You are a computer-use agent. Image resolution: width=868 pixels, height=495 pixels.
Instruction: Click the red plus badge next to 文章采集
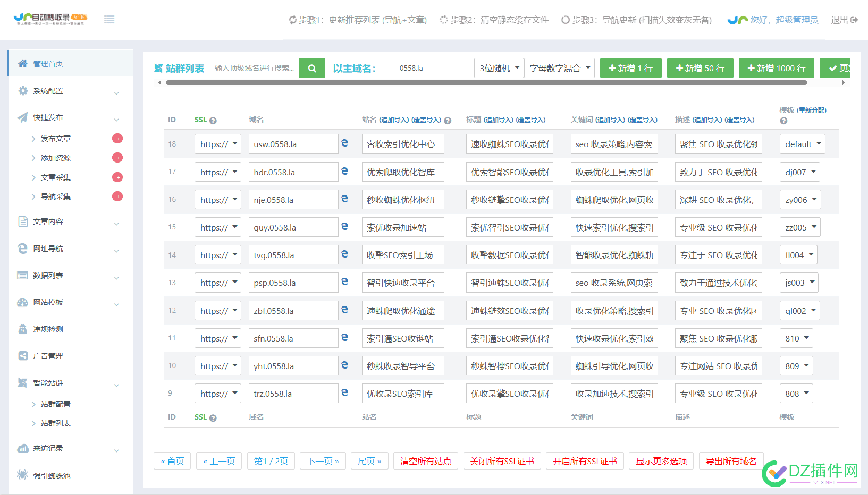[117, 177]
